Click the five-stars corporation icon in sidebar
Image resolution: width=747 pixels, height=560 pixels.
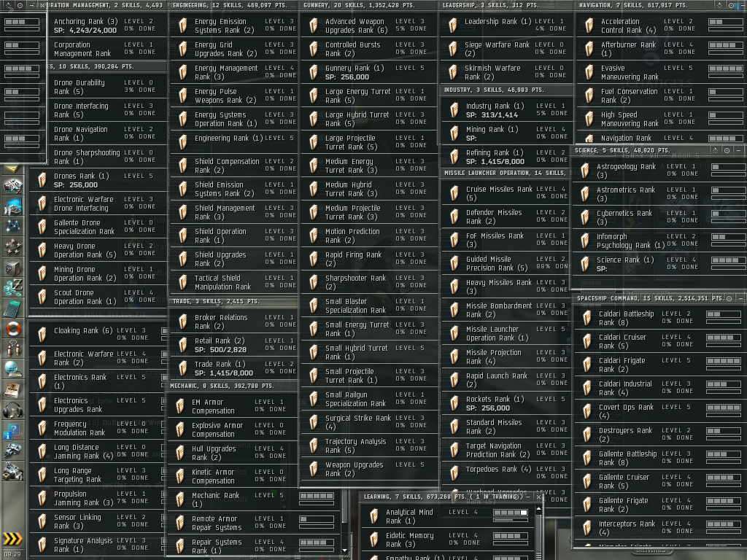13,246
